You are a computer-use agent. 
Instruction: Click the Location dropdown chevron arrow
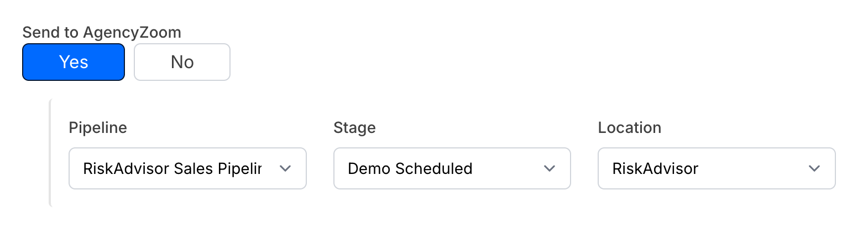click(814, 168)
